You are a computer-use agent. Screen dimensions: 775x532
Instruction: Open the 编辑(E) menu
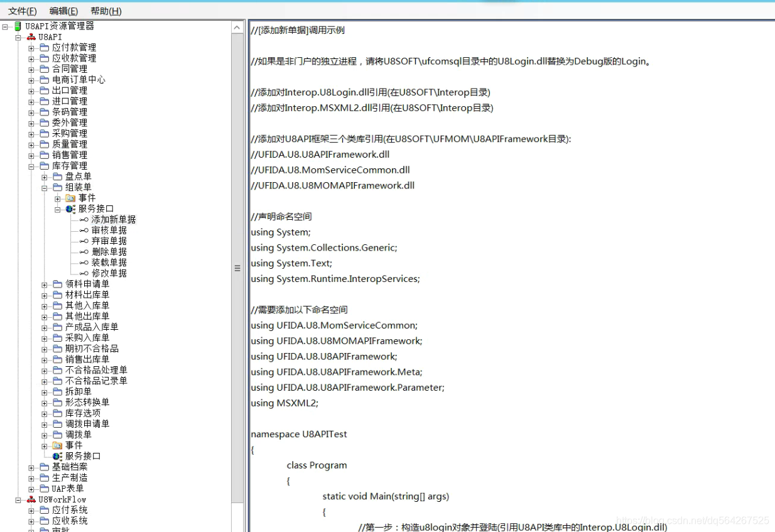pyautogui.click(x=64, y=11)
